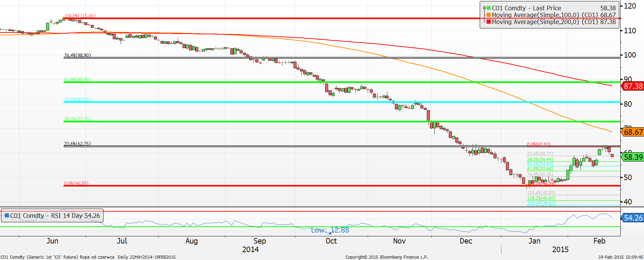Select the 50.0%(54.56) retracement label
Screen dimensions: 644x260
pos(540,164)
